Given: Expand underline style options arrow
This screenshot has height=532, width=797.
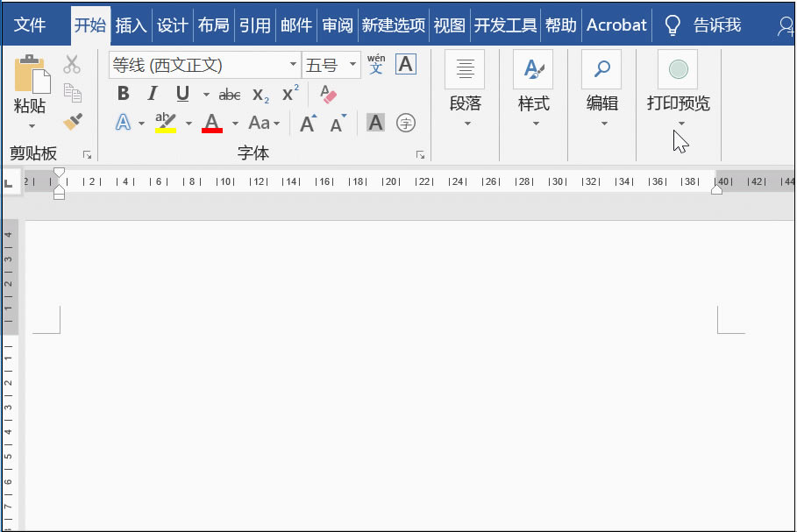Looking at the screenshot, I should (x=206, y=95).
